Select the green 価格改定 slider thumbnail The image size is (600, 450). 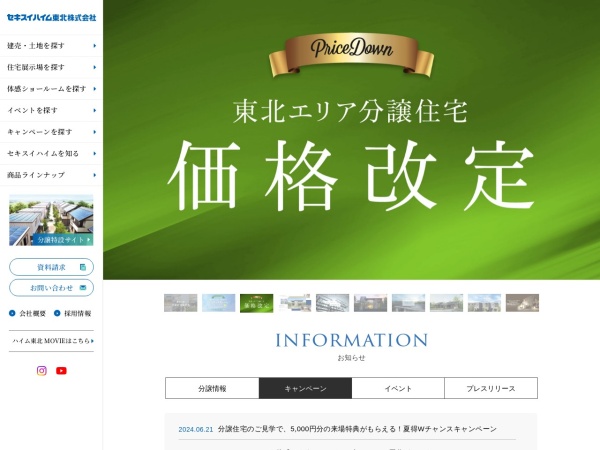pyautogui.click(x=257, y=303)
